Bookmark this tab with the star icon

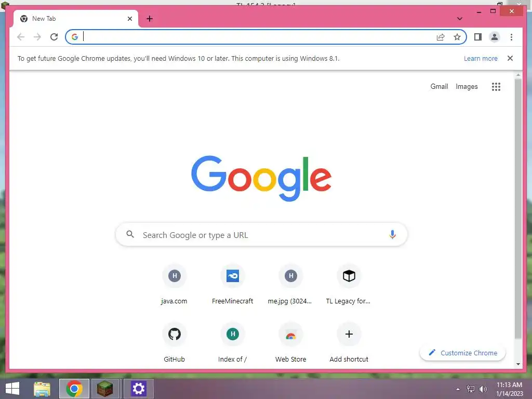tap(457, 37)
